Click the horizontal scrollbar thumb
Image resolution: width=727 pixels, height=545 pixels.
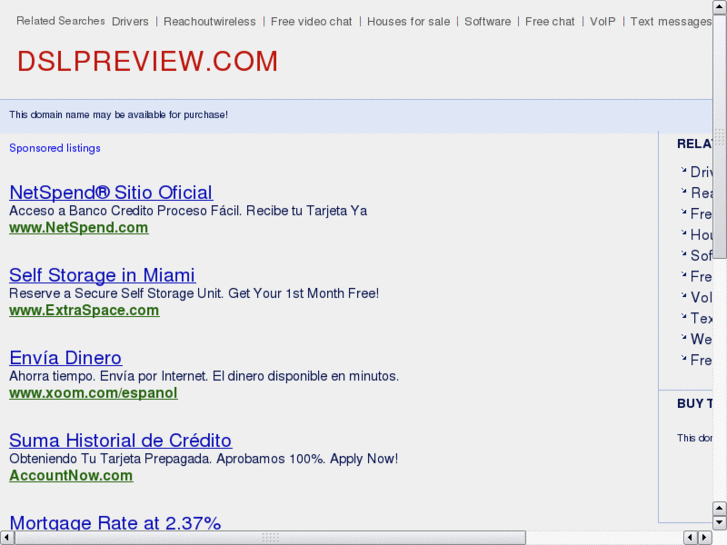(x=270, y=538)
